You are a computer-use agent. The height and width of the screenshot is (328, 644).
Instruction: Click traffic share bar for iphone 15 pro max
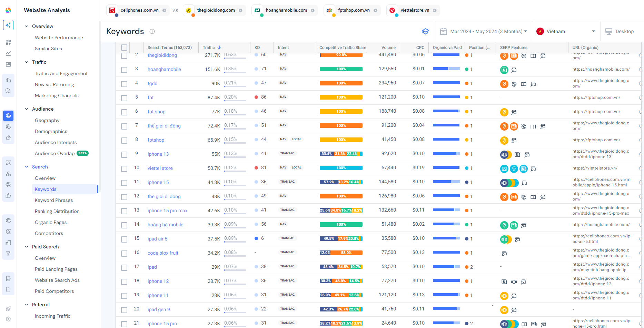[x=341, y=210]
